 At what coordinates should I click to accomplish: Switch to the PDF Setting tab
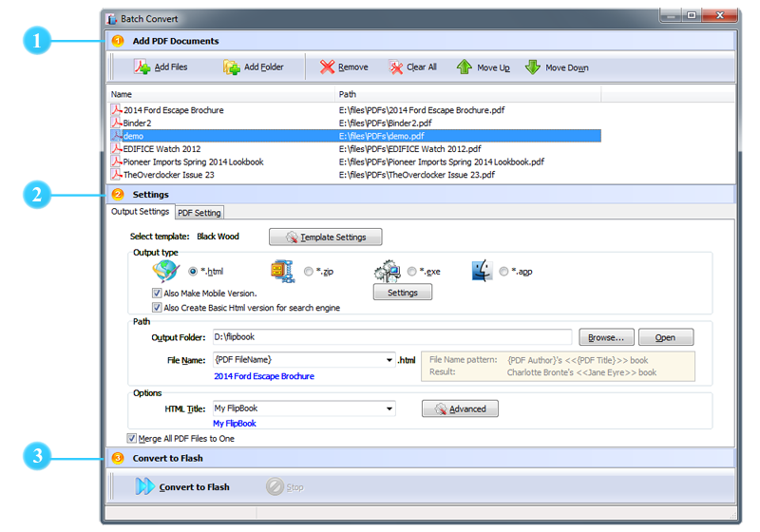click(199, 213)
